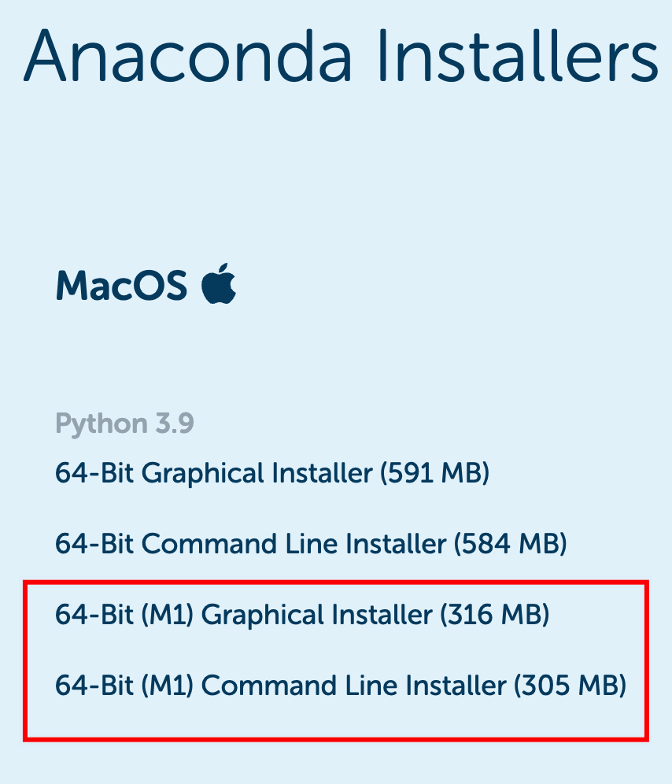Screen dimensions: 672x784
Task: Click the "(584 MB)" file size text
Action: click(512, 544)
